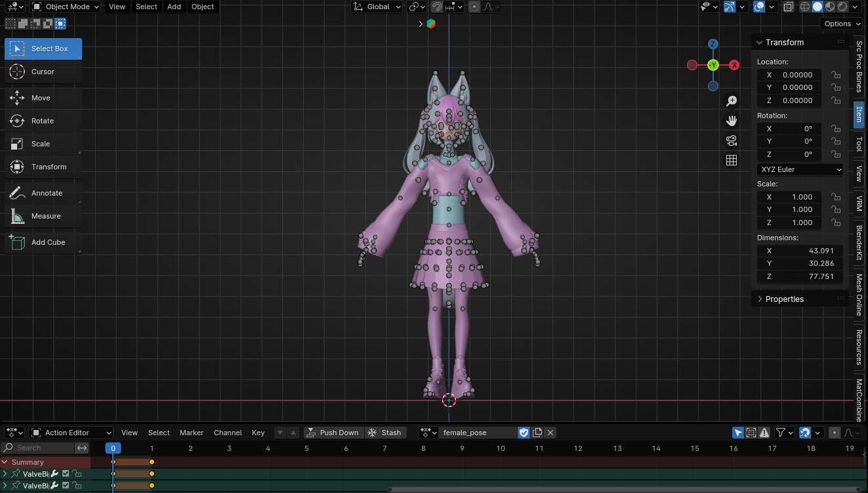
Task: Switch perspective/orthographic with the grid icon
Action: point(732,160)
